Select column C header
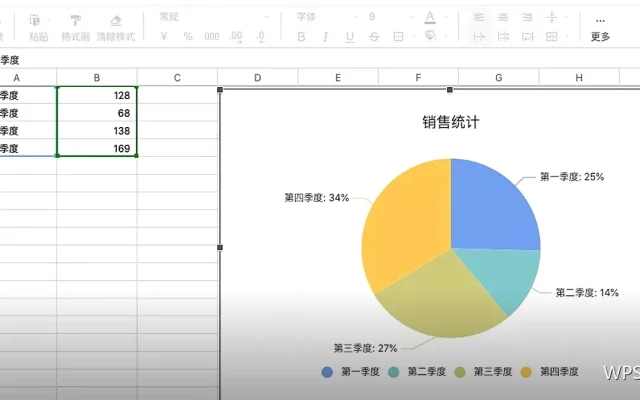This screenshot has height=400, width=640. point(177,78)
